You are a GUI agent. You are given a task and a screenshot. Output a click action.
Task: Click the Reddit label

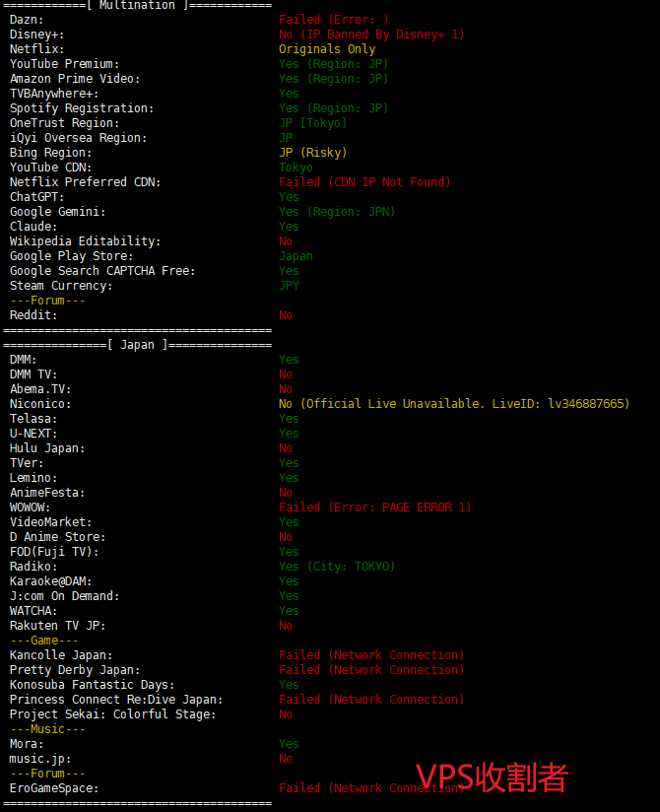click(x=33, y=315)
